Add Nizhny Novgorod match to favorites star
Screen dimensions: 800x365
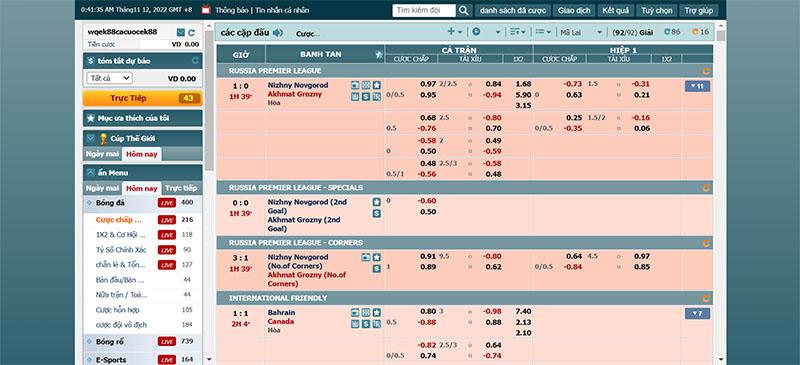[x=377, y=85]
